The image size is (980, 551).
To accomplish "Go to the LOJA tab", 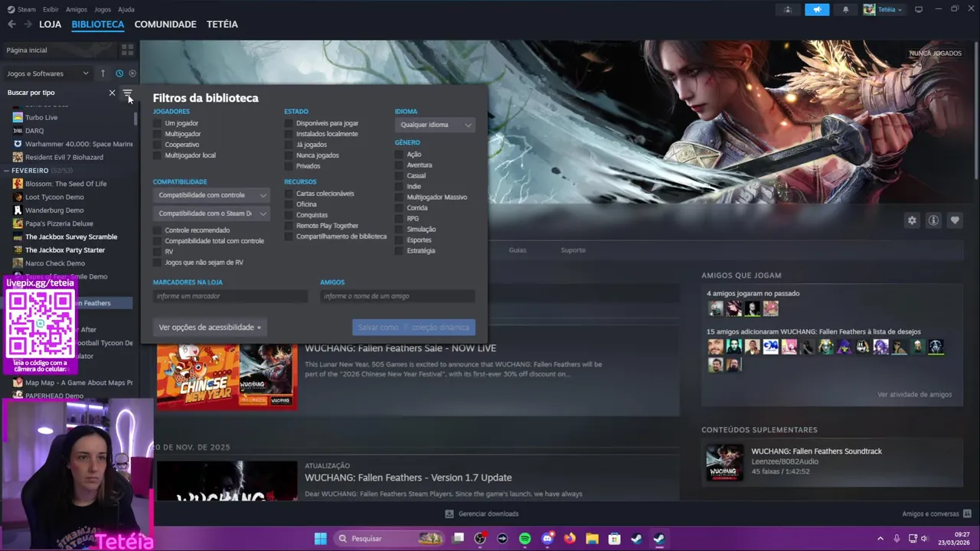I will (x=50, y=24).
